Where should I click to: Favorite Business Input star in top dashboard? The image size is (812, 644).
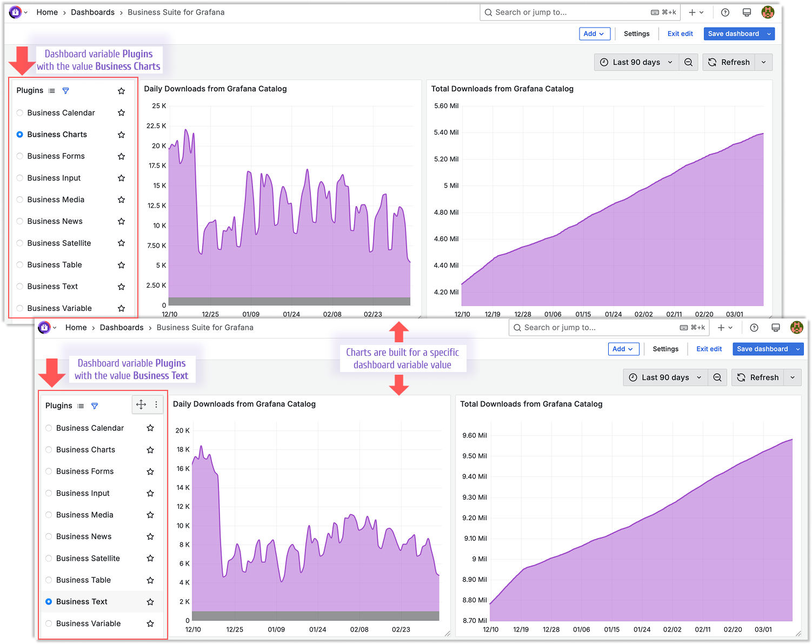coord(121,178)
